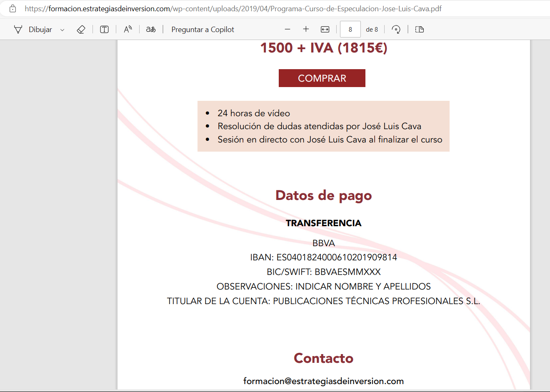This screenshot has width=550, height=392.
Task: Click the 'Datos de pago' heading
Action: [324, 196]
